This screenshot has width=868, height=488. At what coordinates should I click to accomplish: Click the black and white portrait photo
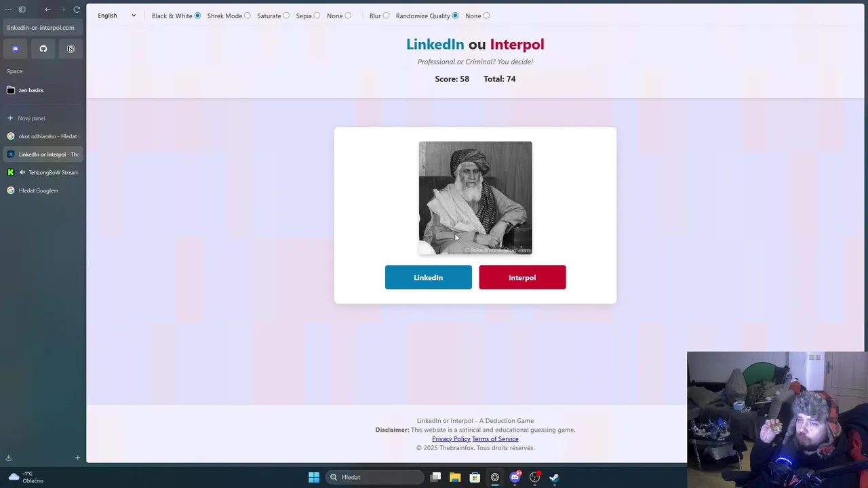475,198
